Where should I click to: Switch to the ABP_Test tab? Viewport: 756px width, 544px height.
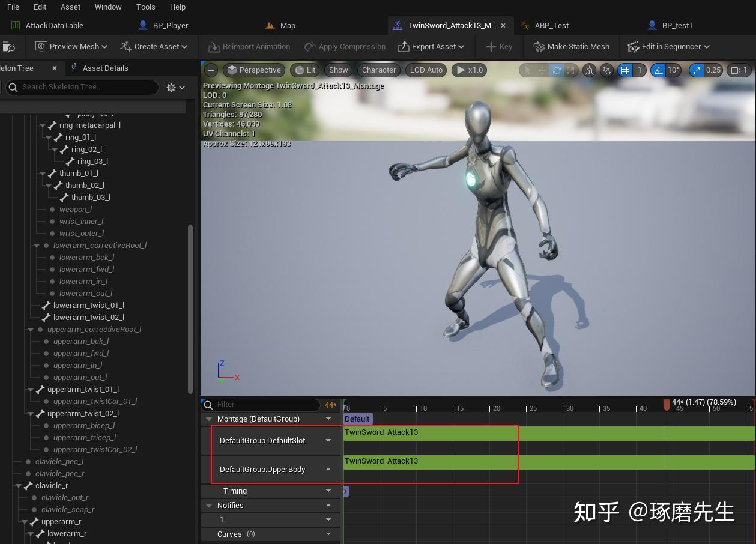[x=551, y=25]
